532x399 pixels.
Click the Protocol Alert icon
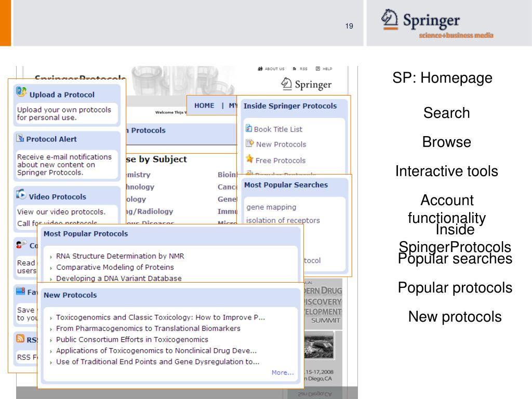click(20, 138)
